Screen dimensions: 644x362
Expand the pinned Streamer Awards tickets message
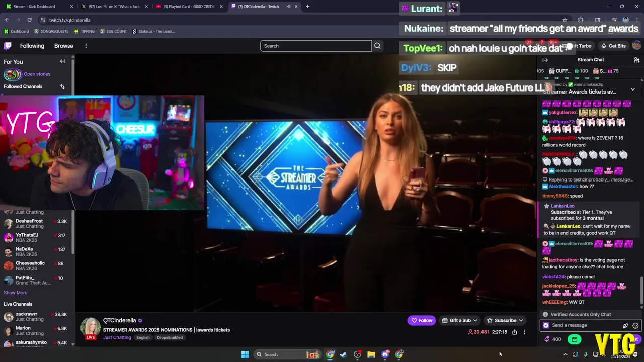click(632, 89)
